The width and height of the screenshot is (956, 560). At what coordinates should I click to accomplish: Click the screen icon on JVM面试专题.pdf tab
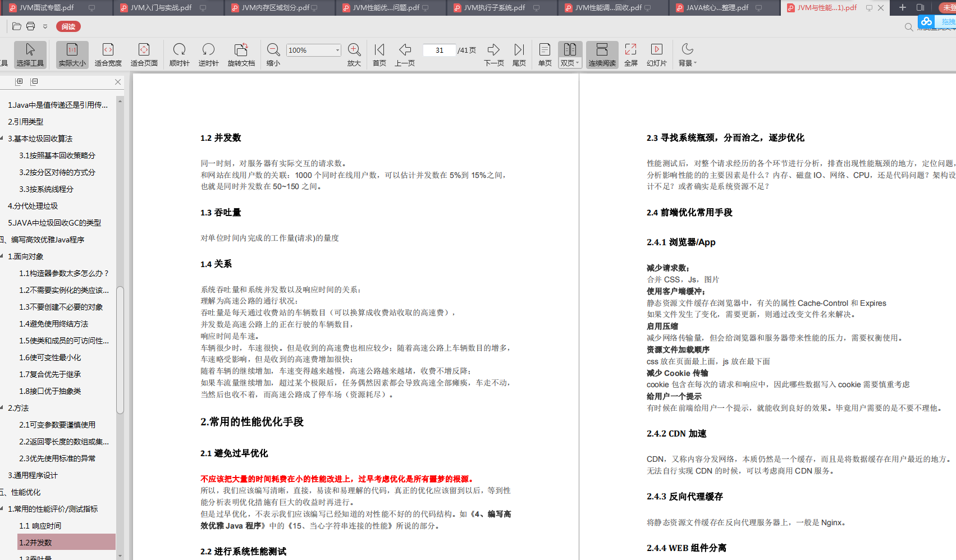coord(92,8)
